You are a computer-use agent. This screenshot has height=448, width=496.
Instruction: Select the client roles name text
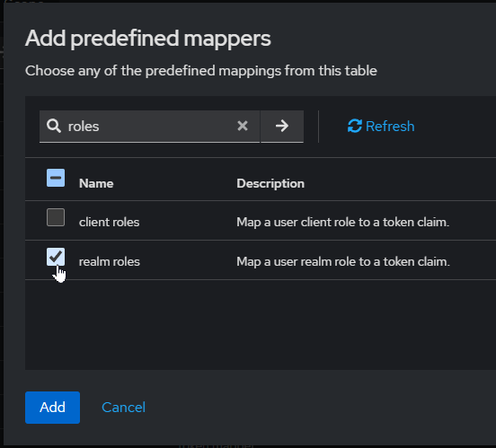coord(109,222)
